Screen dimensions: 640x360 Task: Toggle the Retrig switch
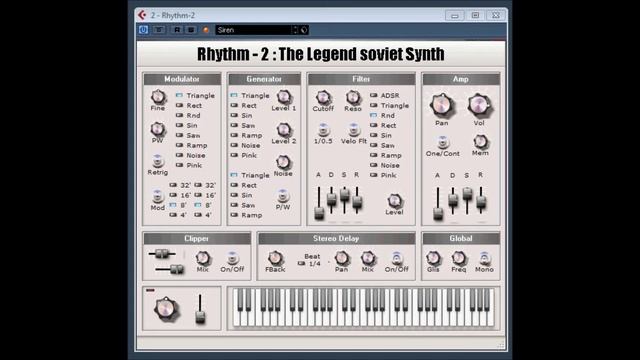[x=158, y=161]
